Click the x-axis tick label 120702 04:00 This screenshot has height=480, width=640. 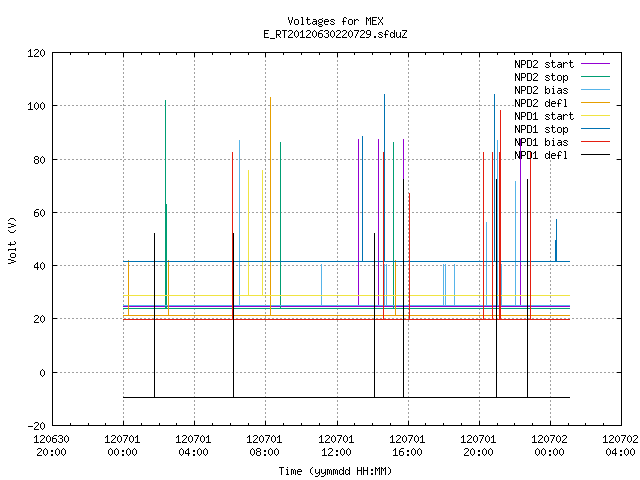[x=620, y=446]
